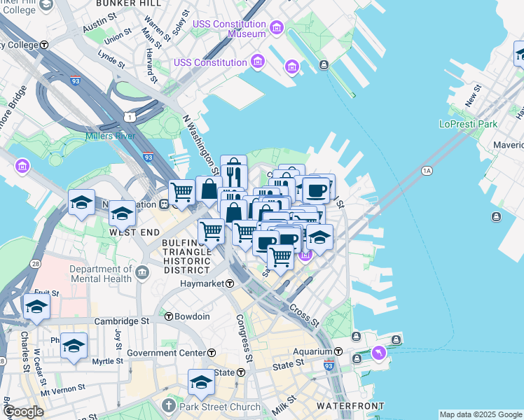Select the WEST END neighborhood label
524x420 pixels.
[135, 232]
